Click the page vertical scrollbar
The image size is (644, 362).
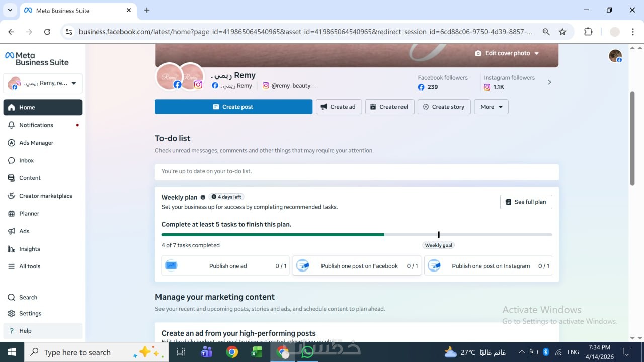632,138
